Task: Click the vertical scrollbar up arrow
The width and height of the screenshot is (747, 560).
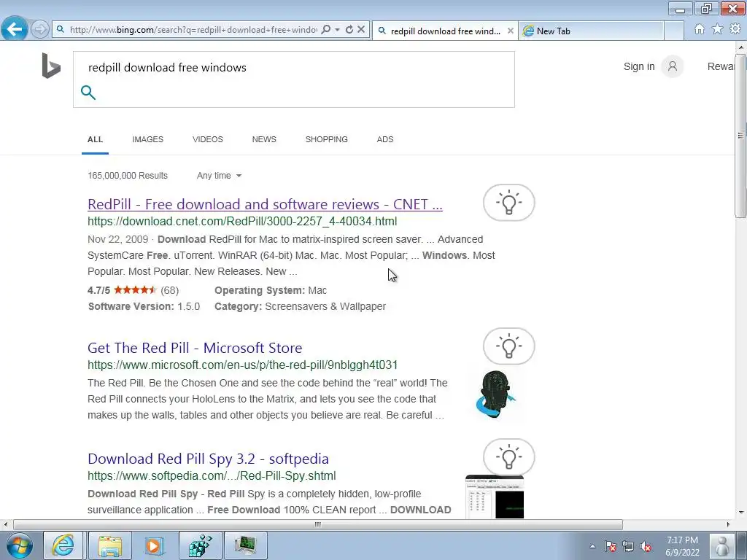Action: click(741, 47)
